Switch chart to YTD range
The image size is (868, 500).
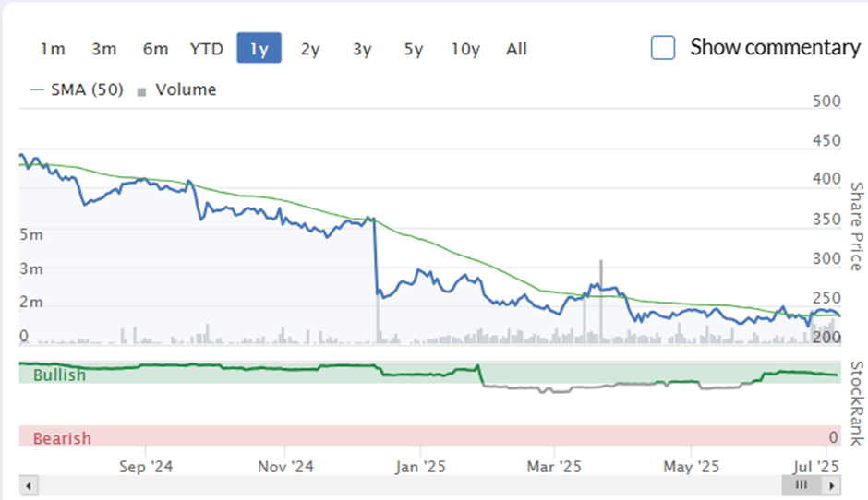click(207, 49)
